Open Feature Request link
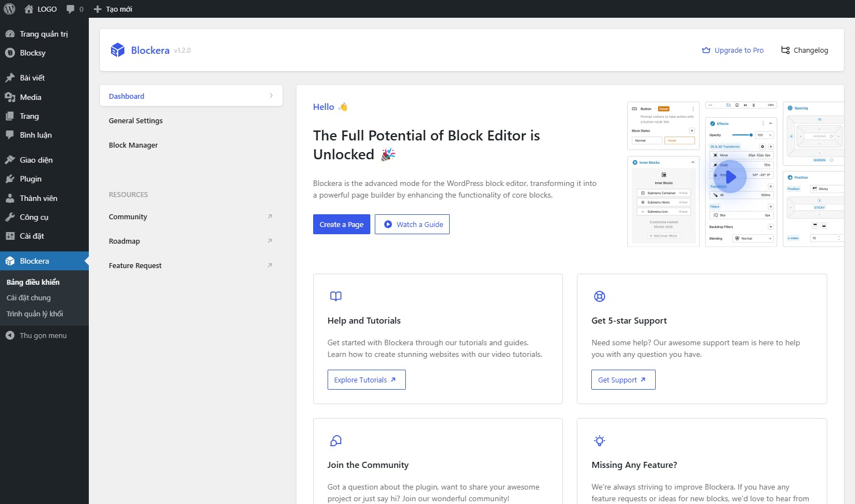 pyautogui.click(x=191, y=265)
